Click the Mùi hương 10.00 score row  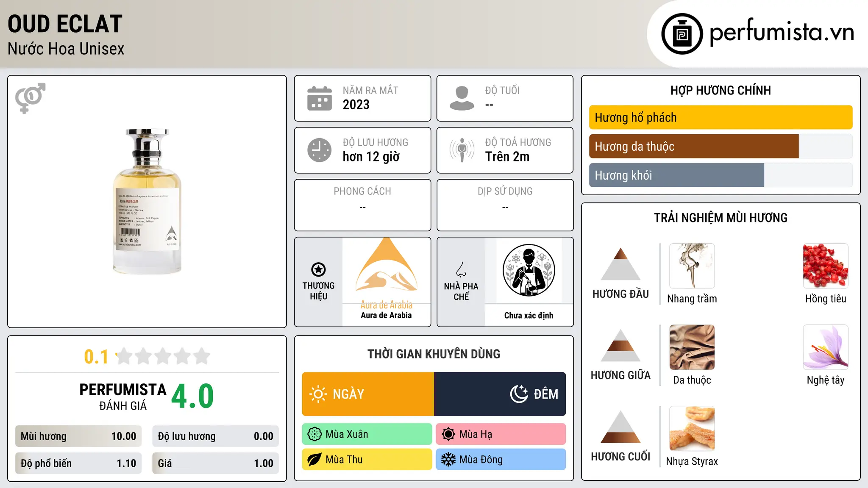pyautogui.click(x=78, y=436)
